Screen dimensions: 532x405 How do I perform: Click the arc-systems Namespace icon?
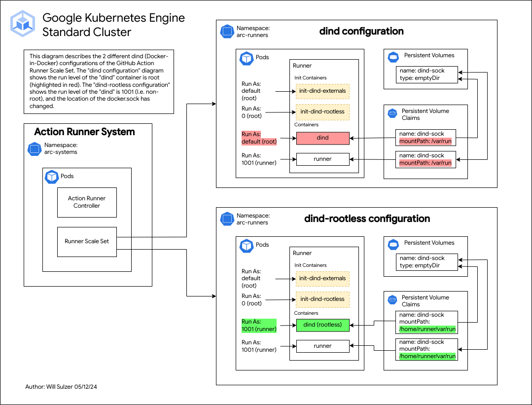tap(34, 149)
